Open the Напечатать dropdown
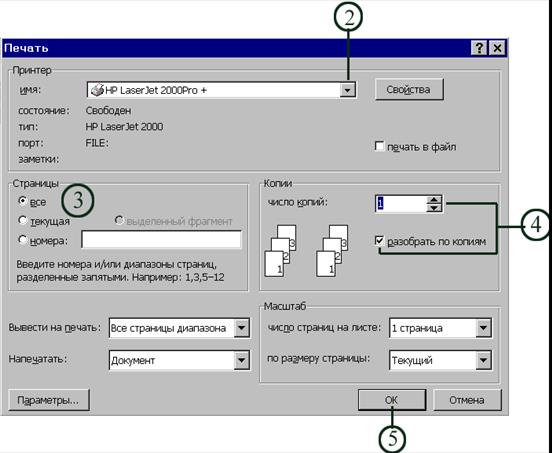This screenshot has width=552, height=453. coord(242,360)
